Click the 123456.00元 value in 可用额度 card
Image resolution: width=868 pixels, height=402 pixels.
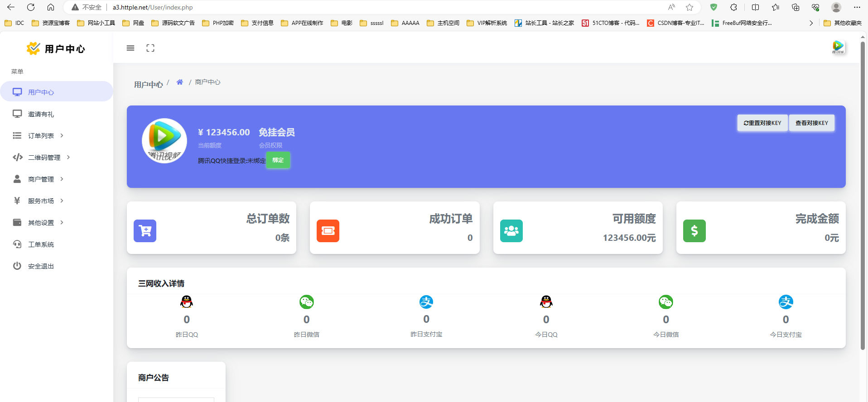click(629, 238)
